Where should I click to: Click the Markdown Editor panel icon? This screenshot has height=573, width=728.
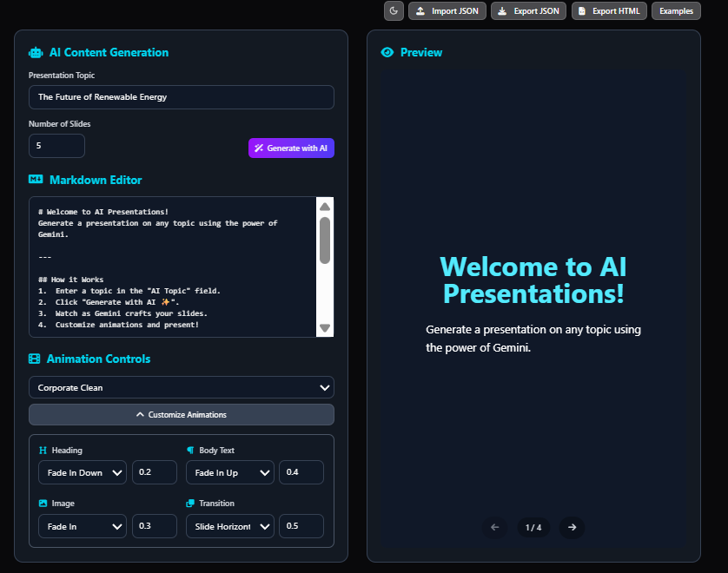tap(35, 180)
